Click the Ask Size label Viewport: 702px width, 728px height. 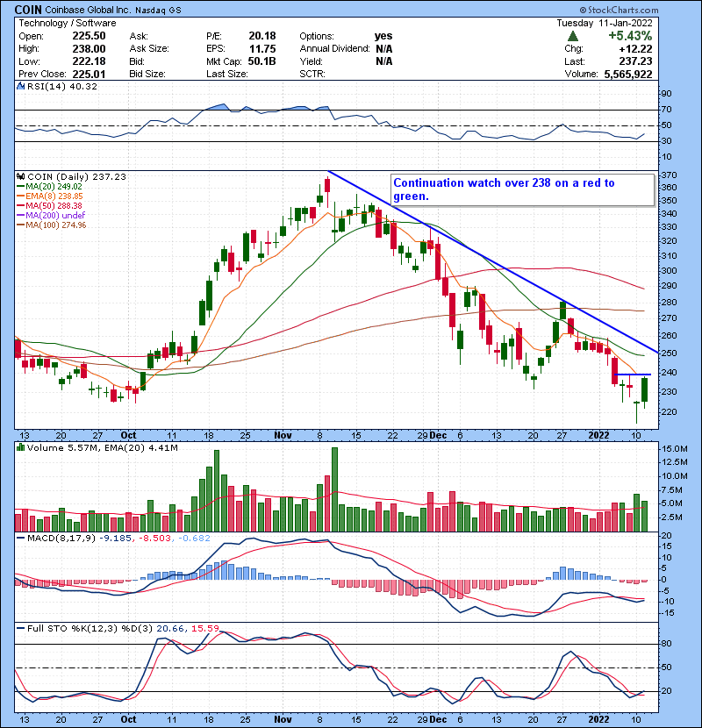(x=149, y=49)
